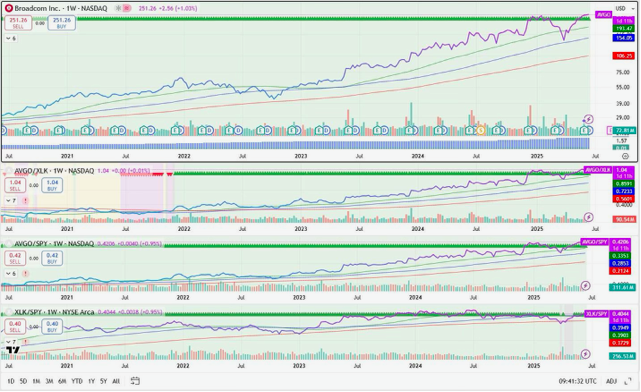This screenshot has width=641, height=392.
Task: Click the 0.42 SELL button on AVGO/SPY chart
Action: 15,258
